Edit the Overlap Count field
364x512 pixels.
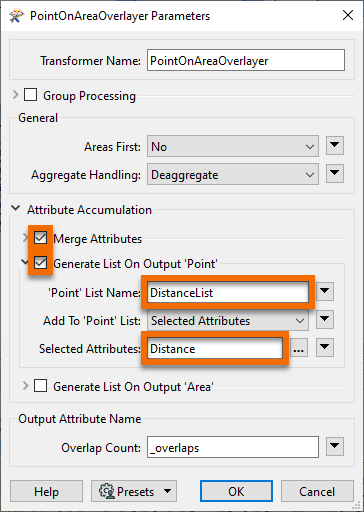coord(233,447)
